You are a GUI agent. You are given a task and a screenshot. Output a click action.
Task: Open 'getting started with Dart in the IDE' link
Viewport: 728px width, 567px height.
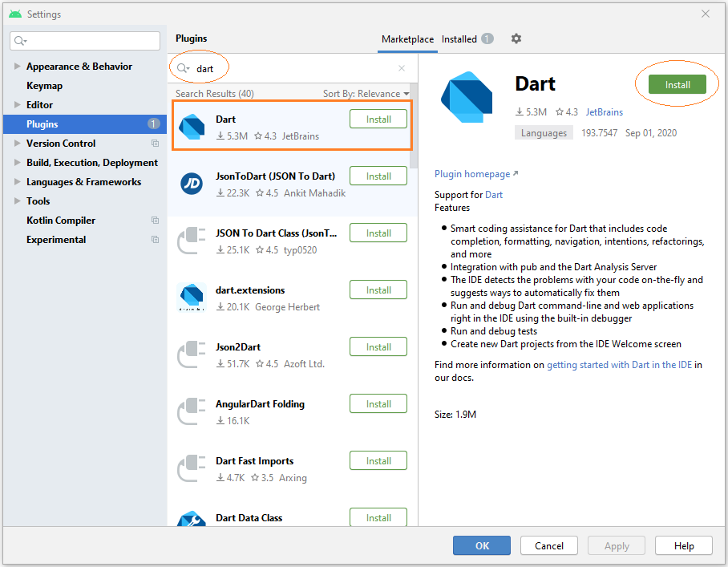(x=619, y=365)
